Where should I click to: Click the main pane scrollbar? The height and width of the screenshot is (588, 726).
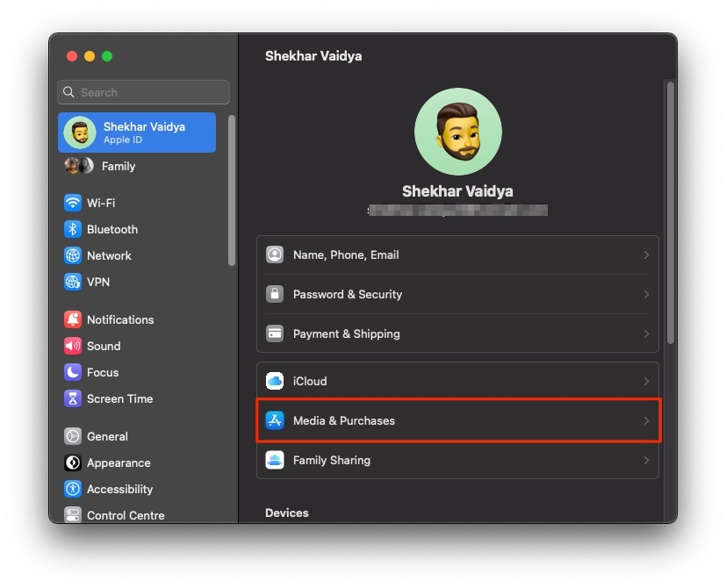click(671, 212)
